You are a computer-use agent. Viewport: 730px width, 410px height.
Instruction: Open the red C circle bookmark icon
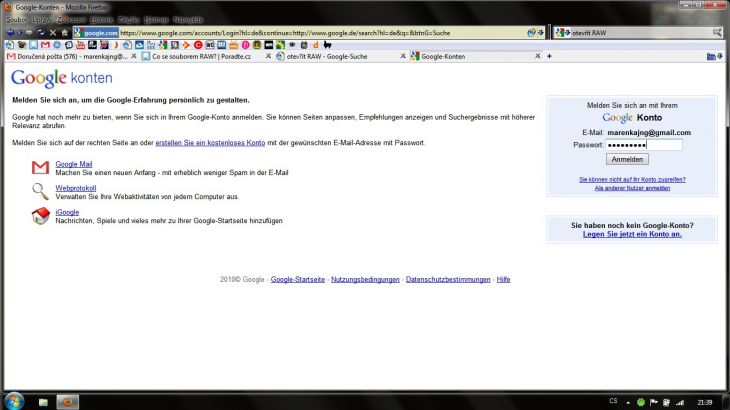198,45
